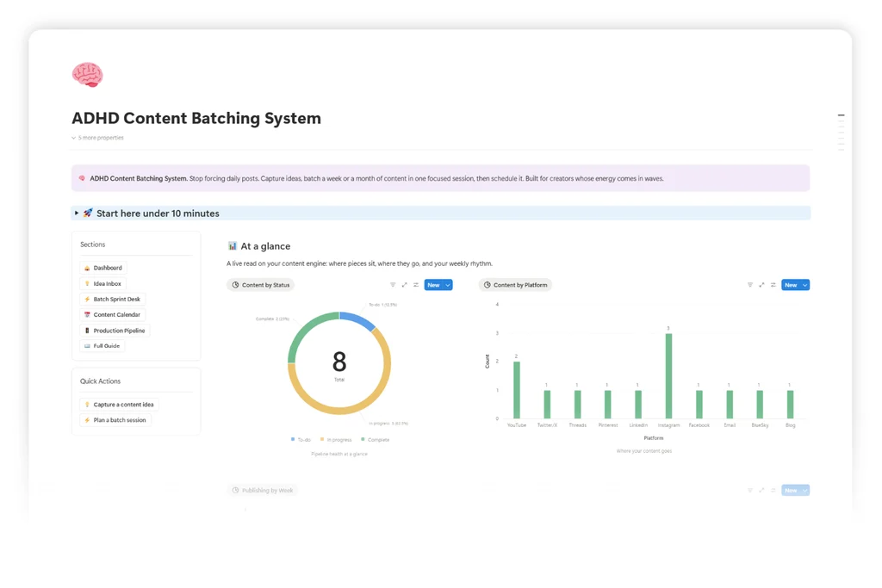The image size is (882, 588).
Task: Open the Content Calendar section
Action: (x=113, y=315)
